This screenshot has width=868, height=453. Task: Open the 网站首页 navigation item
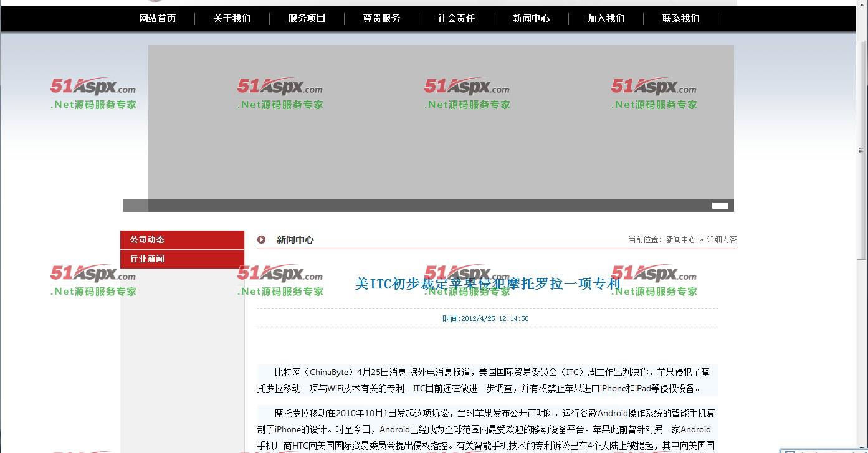point(158,19)
